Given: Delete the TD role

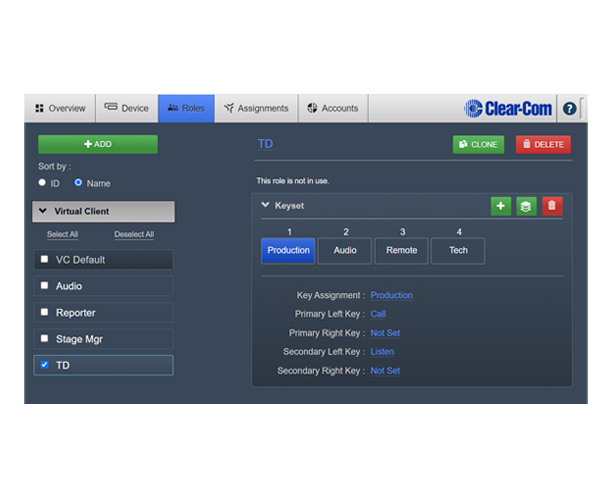Looking at the screenshot, I should tap(543, 145).
